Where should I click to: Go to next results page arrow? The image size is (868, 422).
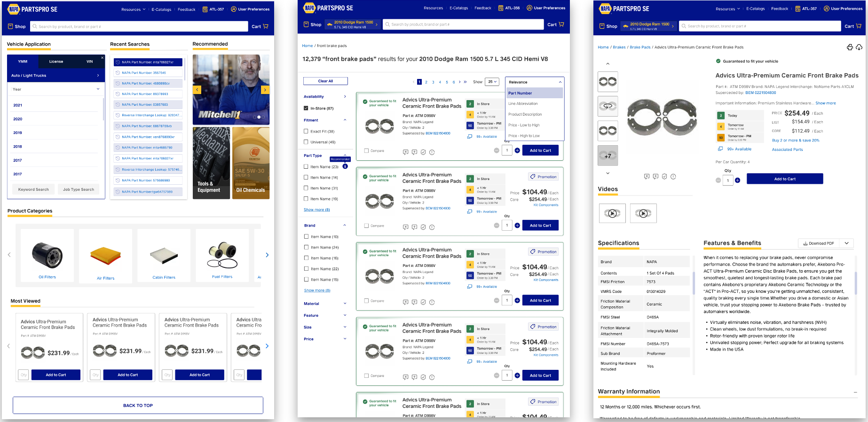[460, 82]
